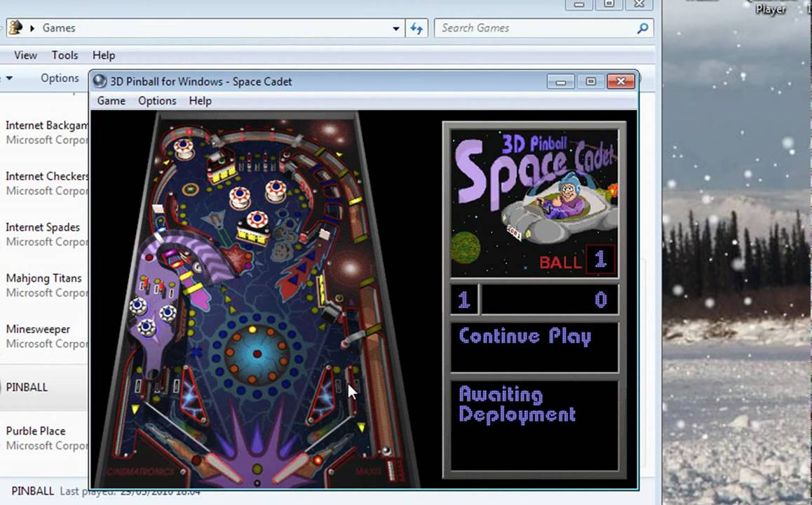Close the 3D Pinball window
This screenshot has width=812, height=505.
[x=621, y=81]
